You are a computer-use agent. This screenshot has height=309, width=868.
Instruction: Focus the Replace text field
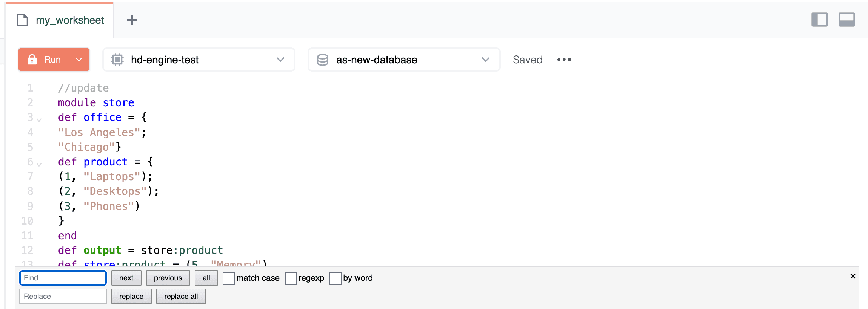click(x=63, y=296)
